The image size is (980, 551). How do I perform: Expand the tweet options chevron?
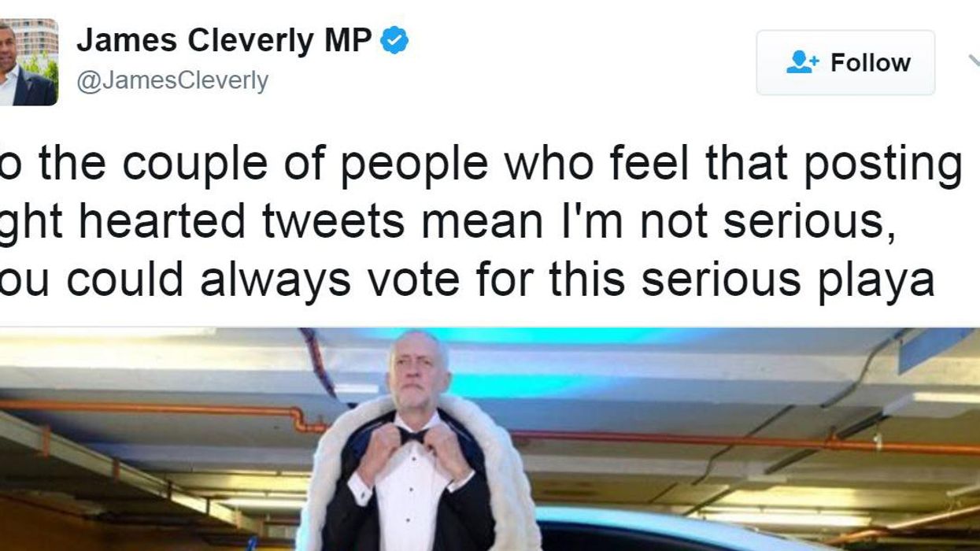[x=973, y=61]
